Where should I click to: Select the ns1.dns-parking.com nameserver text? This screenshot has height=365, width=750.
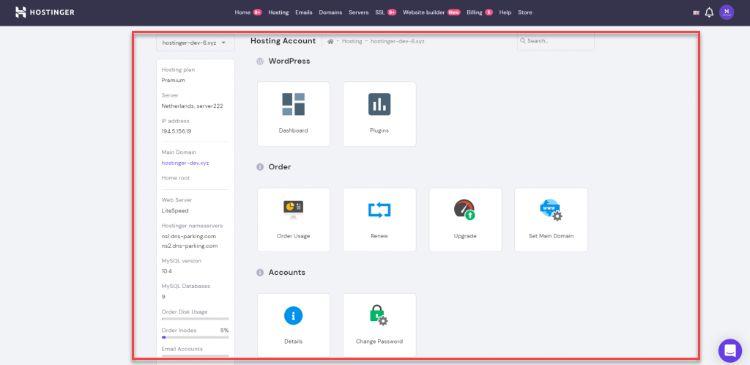click(x=189, y=236)
